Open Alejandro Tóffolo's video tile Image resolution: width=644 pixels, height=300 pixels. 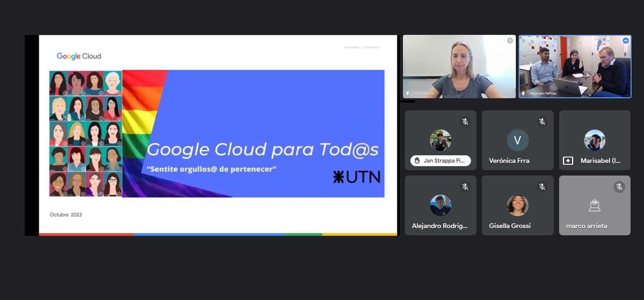tap(575, 66)
